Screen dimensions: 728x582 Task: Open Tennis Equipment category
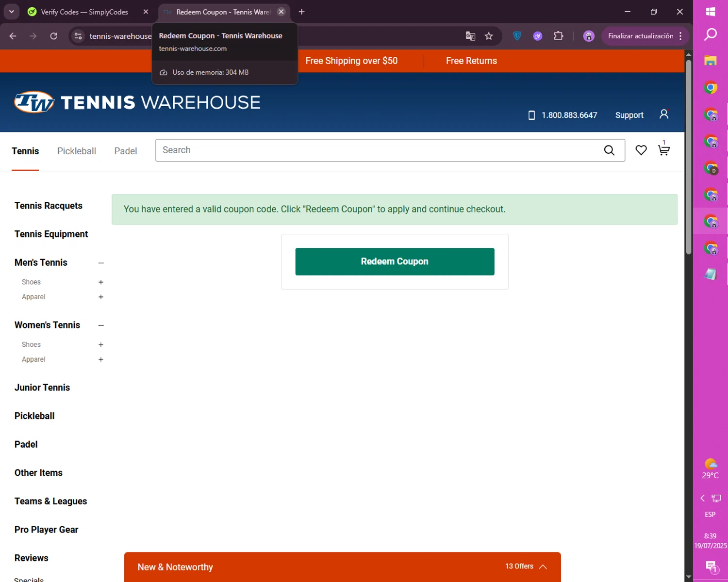(x=51, y=234)
